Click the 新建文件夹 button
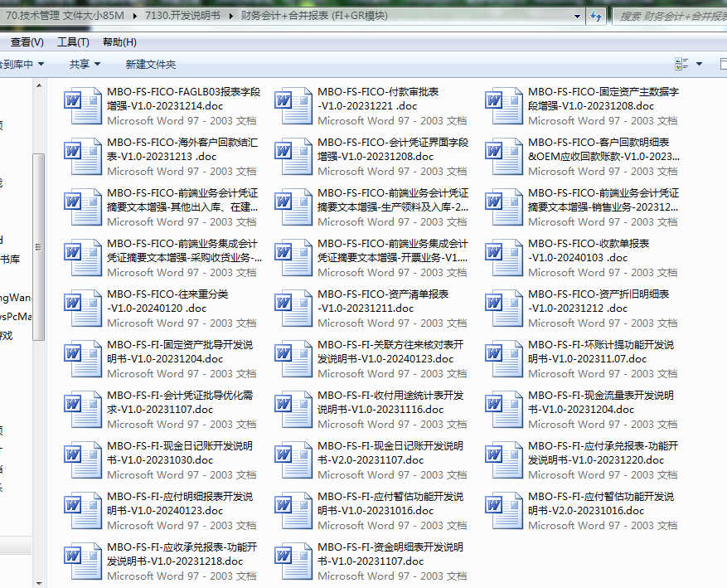The image size is (727, 588). pyautogui.click(x=150, y=64)
